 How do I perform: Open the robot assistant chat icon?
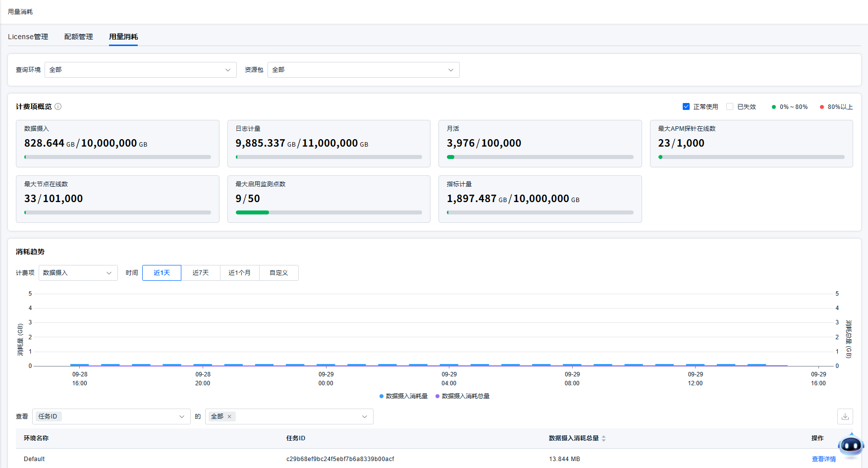point(851,446)
